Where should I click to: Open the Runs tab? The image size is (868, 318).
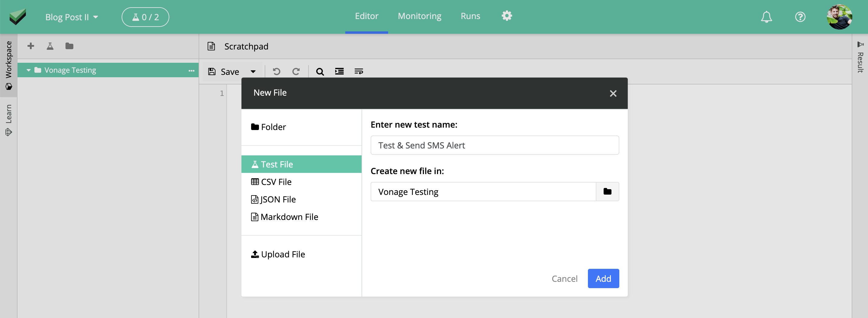pyautogui.click(x=470, y=16)
